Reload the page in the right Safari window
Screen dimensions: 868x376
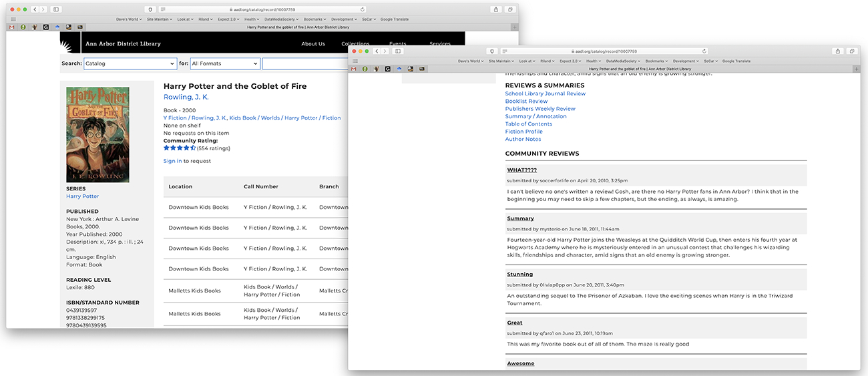pyautogui.click(x=704, y=51)
